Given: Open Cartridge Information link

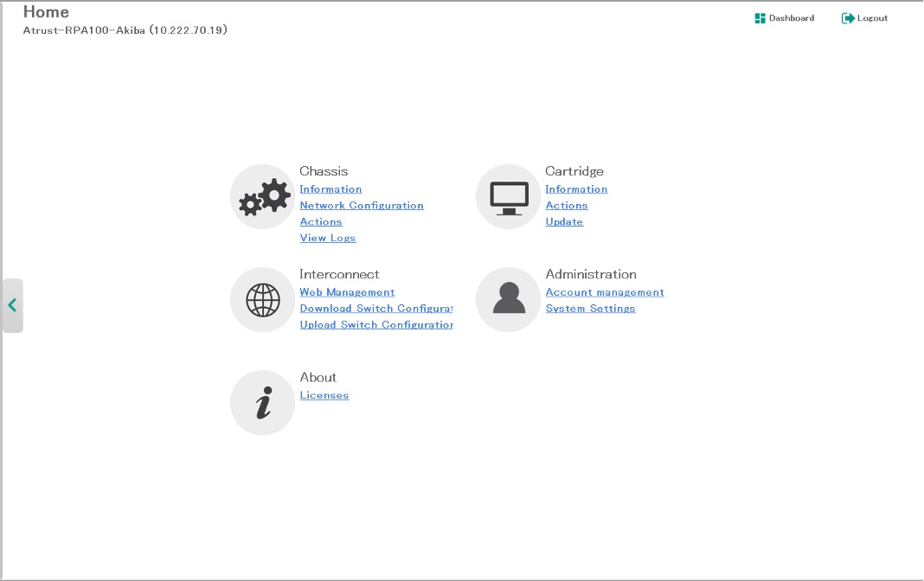Looking at the screenshot, I should [x=576, y=189].
